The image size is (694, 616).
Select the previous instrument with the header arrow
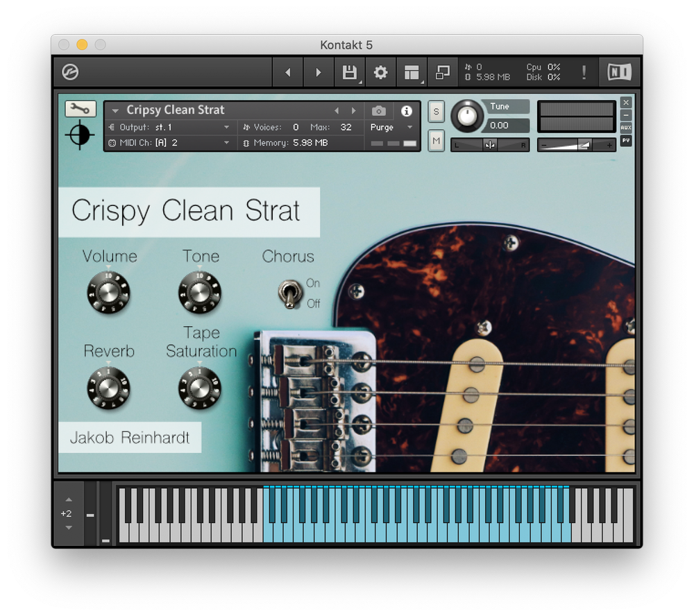337,110
